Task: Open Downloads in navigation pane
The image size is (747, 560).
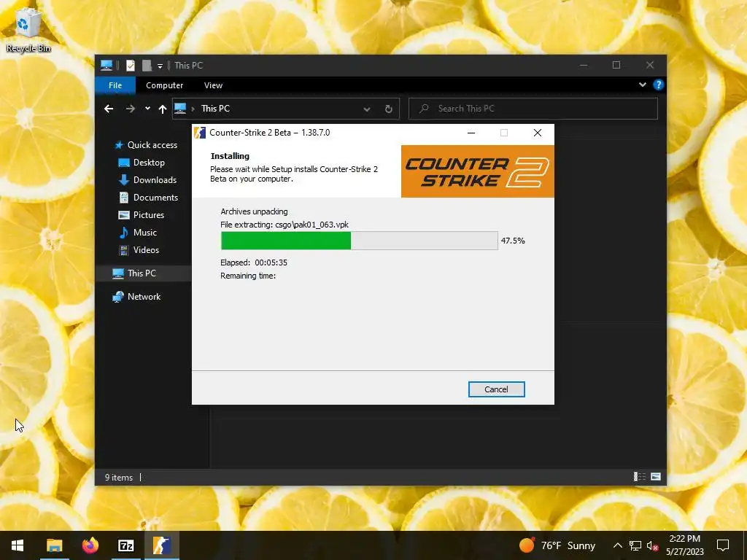Action: (x=147, y=180)
